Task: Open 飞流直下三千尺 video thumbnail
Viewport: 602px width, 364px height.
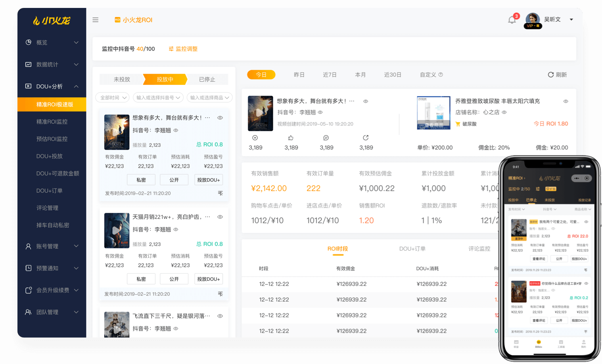Action: [117, 325]
